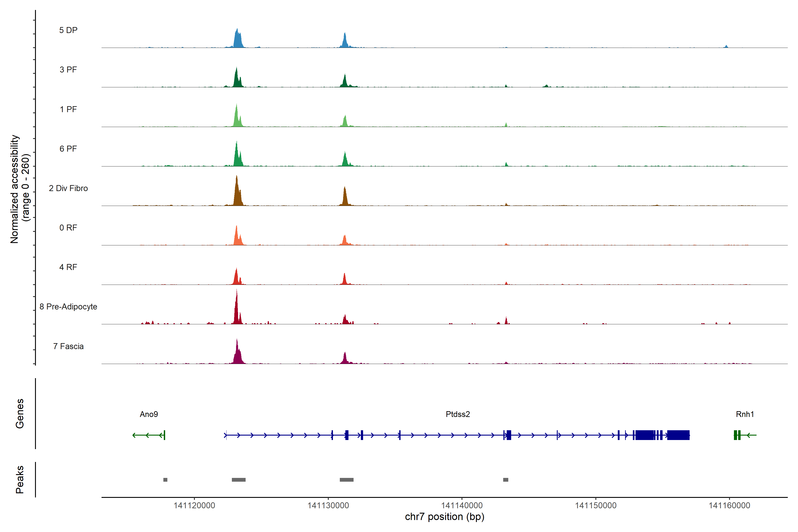
Task: Click the 8 Pre-Adipocyte track label
Action: point(68,307)
